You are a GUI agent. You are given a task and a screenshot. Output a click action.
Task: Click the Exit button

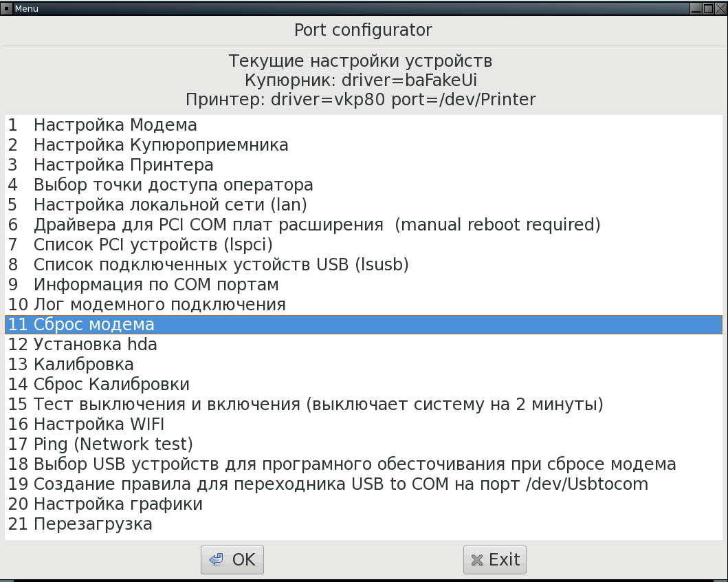[x=495, y=560]
